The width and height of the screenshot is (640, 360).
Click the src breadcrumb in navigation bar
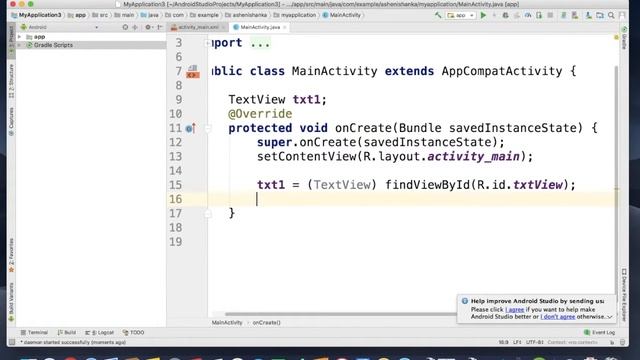point(100,15)
